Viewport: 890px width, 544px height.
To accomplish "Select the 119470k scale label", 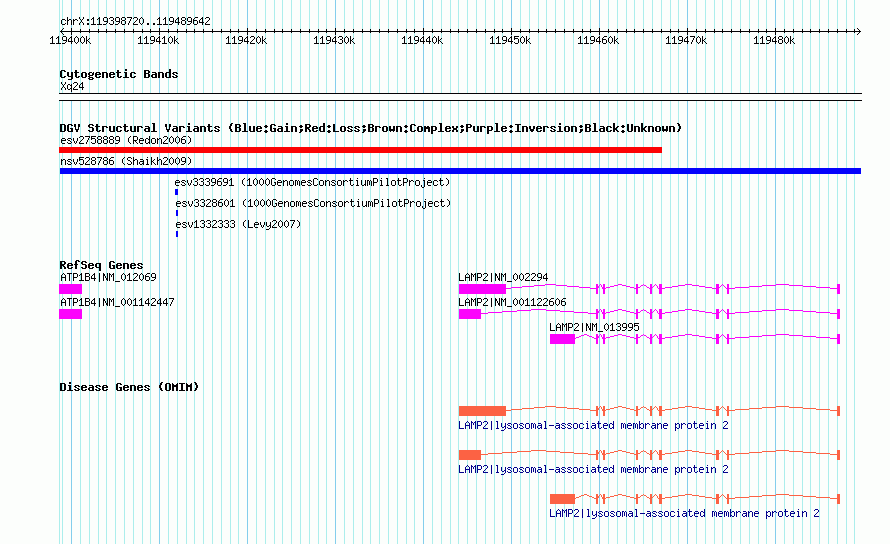I will [686, 40].
